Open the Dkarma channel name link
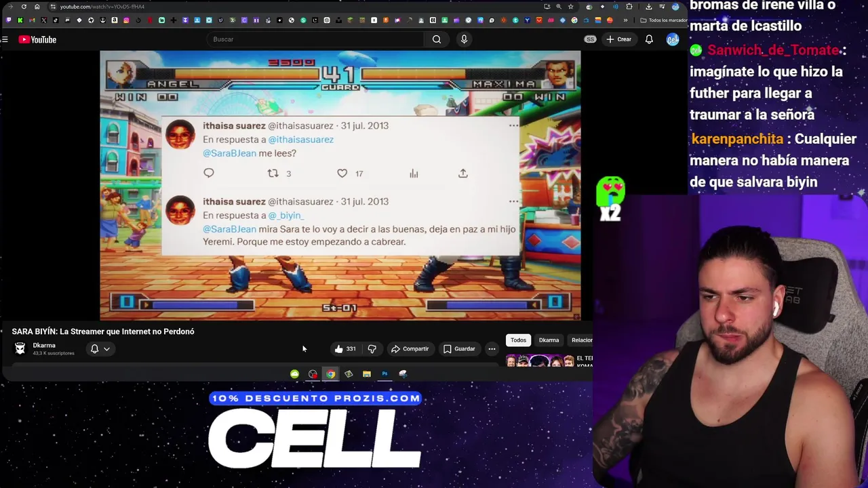The height and width of the screenshot is (488, 868). tap(44, 345)
